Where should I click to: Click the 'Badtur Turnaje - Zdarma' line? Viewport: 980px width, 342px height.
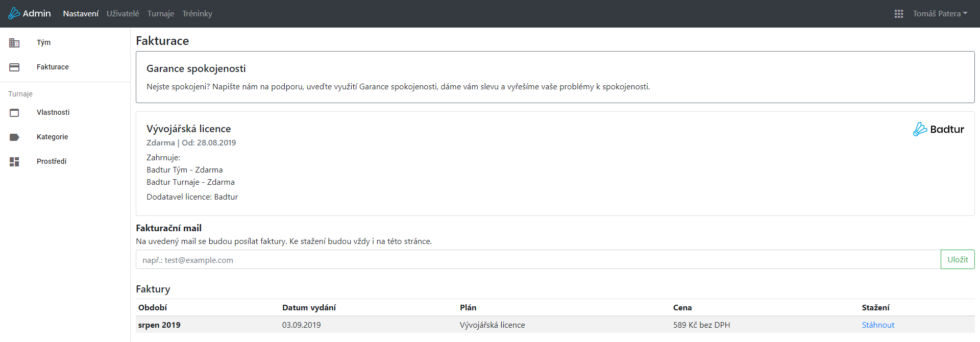click(x=191, y=182)
